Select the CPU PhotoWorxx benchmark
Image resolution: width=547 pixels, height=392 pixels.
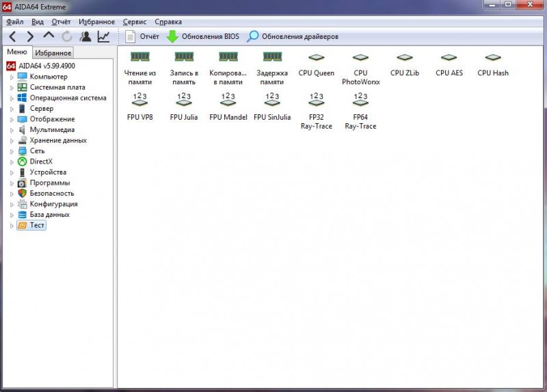(361, 69)
